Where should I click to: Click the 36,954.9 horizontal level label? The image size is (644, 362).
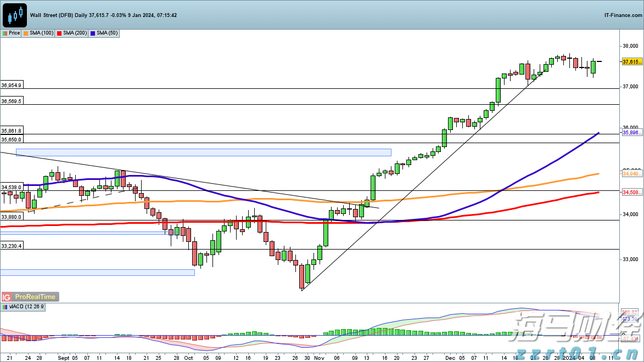pos(12,86)
